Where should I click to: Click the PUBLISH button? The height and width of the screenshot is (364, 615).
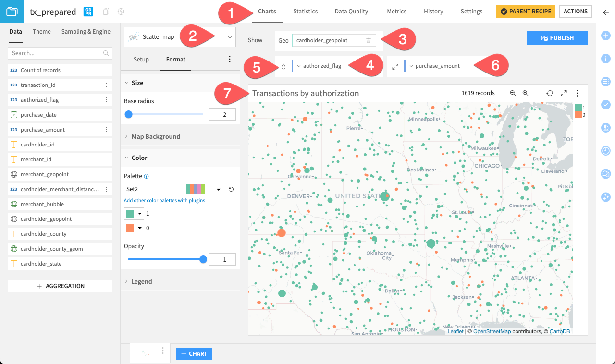tap(557, 37)
